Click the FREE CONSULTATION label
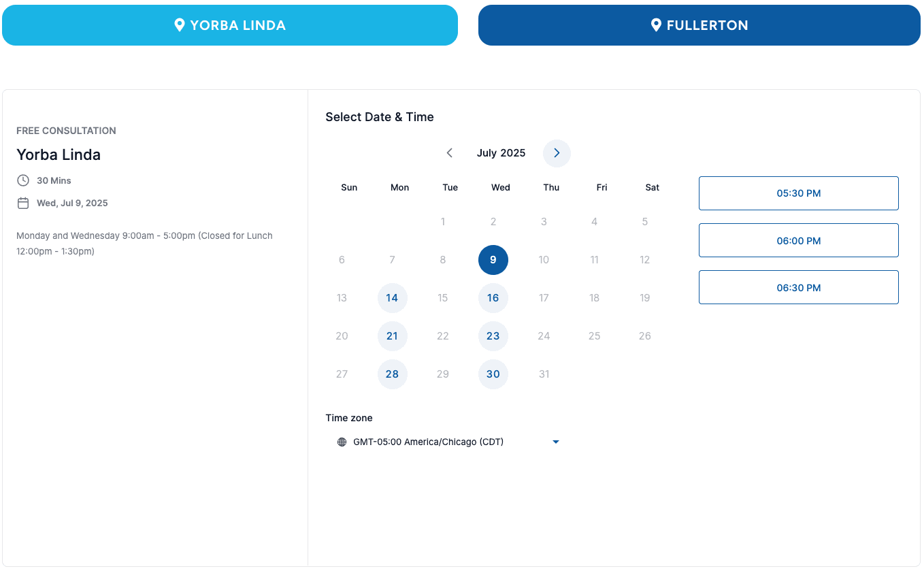922x588 pixels. point(66,131)
